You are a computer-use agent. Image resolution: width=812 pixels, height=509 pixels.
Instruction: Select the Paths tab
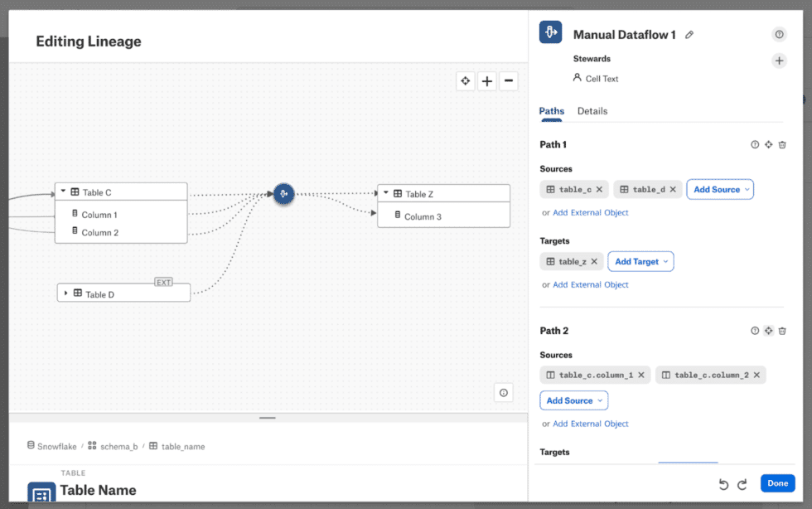[x=551, y=110]
